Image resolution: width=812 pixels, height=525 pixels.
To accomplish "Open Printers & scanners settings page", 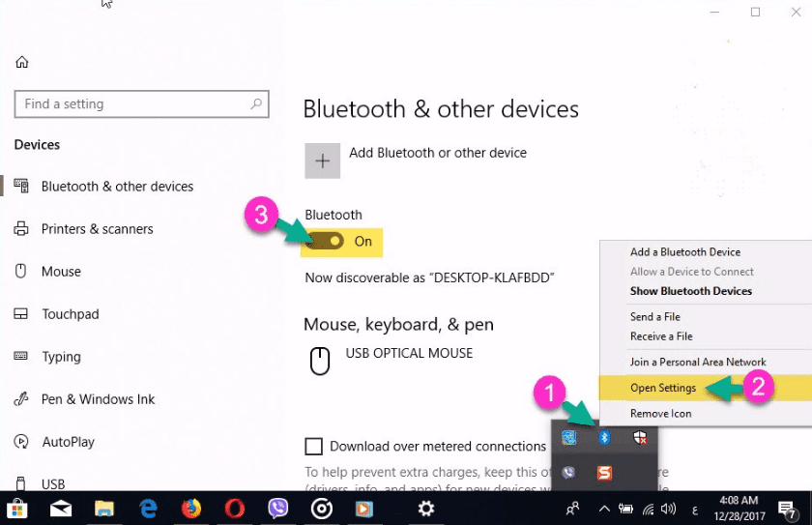I will pyautogui.click(x=97, y=229).
